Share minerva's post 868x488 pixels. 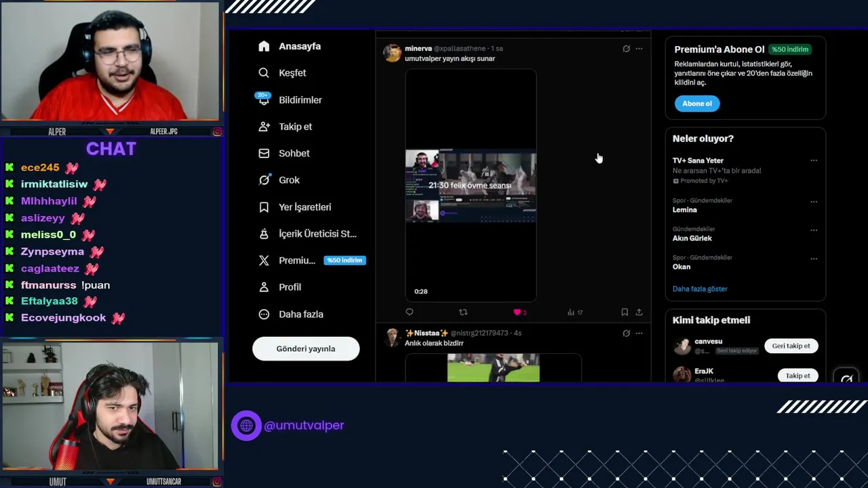[x=639, y=312]
